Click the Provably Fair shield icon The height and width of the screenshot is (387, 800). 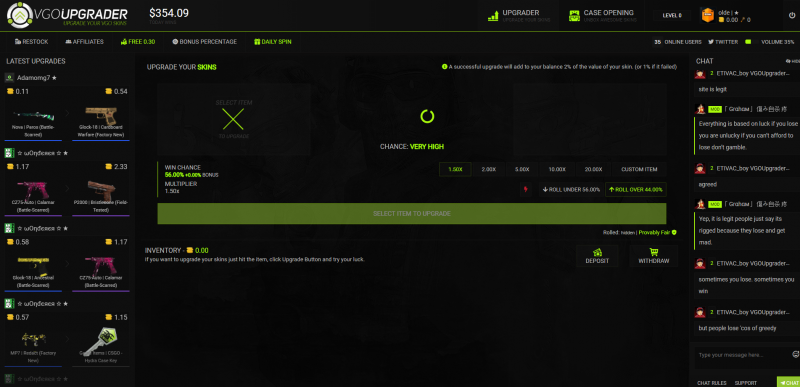(x=674, y=232)
